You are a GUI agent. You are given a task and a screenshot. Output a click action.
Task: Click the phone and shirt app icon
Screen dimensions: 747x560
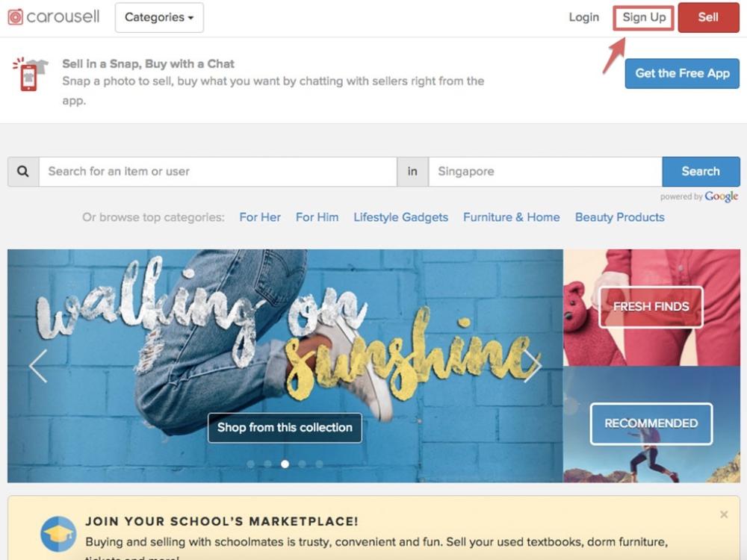[x=30, y=74]
